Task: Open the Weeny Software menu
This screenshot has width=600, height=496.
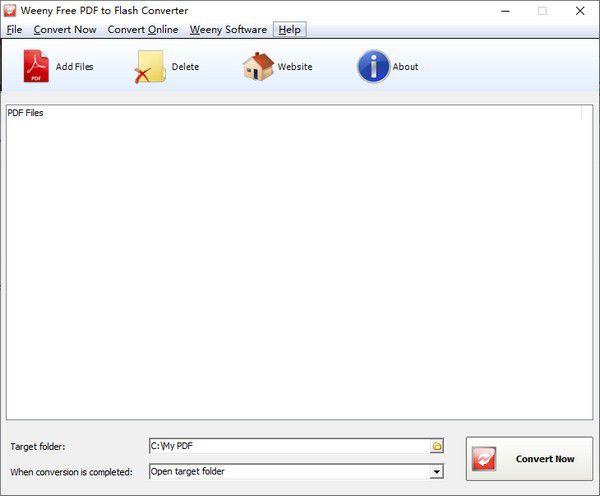Action: (228, 29)
